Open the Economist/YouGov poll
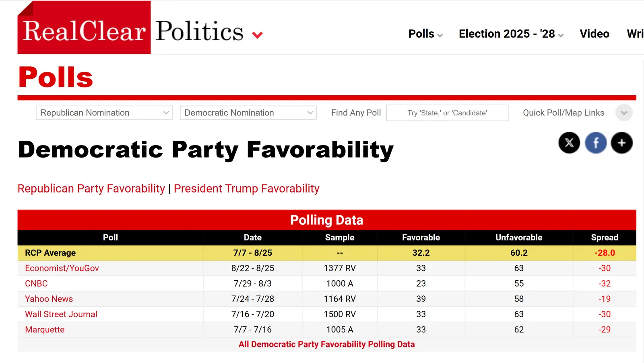Screen dimensions: 644x363 [62, 268]
